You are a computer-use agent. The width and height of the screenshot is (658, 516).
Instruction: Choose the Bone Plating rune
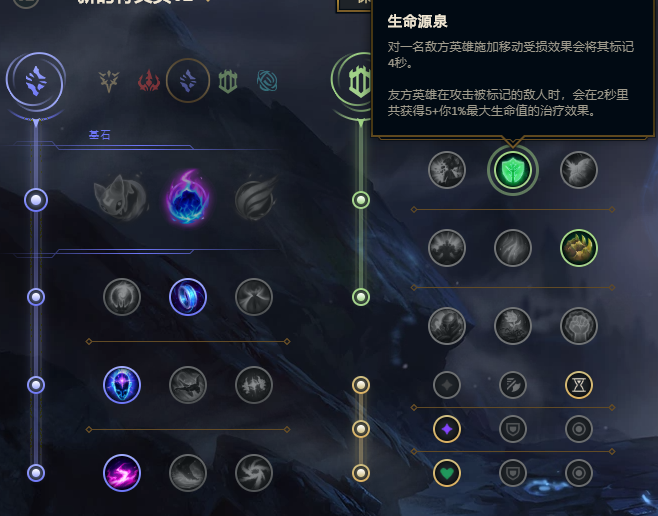click(x=579, y=248)
